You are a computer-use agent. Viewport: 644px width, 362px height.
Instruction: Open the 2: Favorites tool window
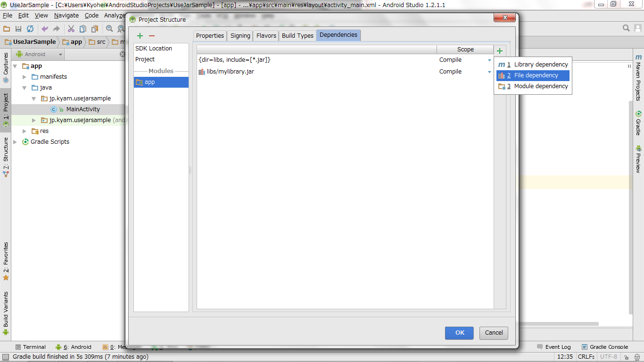[6, 261]
